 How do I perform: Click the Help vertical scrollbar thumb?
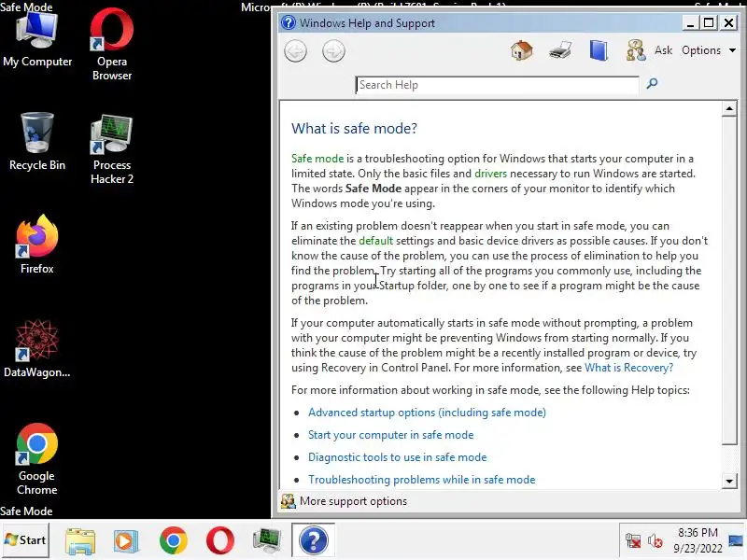coord(729,281)
